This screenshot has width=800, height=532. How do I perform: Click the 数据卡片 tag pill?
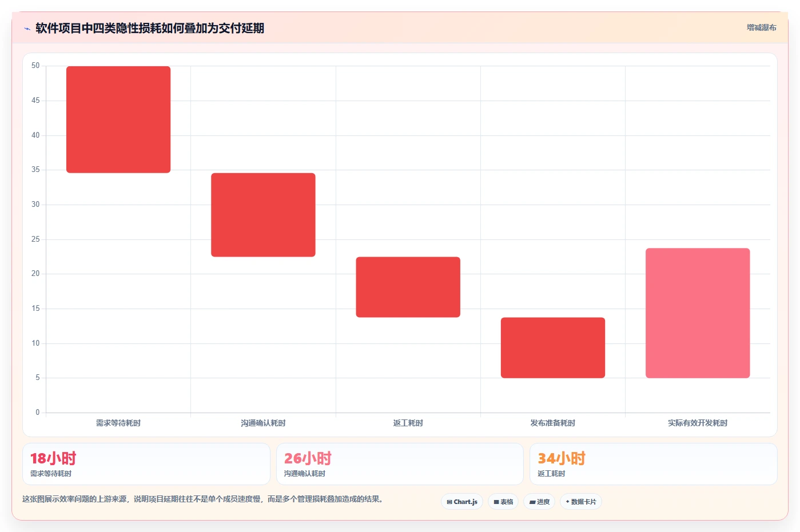click(581, 502)
